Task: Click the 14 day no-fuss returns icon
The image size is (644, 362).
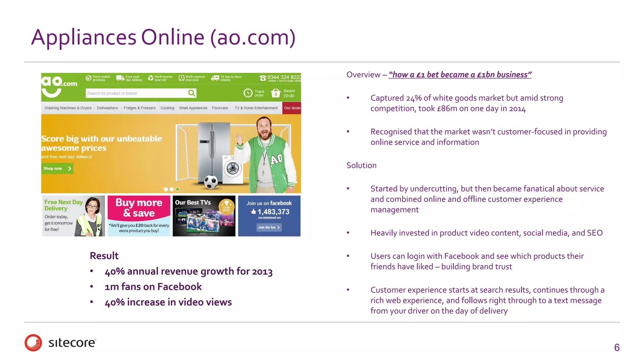Action: point(215,78)
